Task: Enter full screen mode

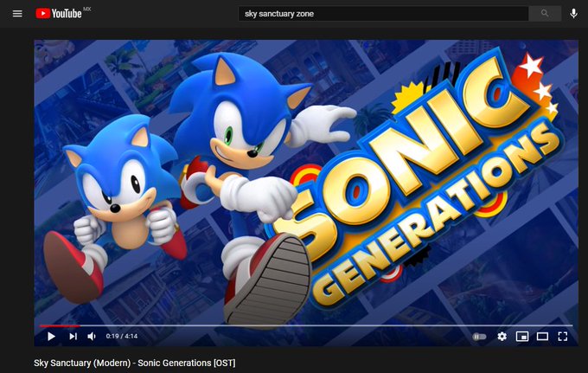Action: click(563, 337)
